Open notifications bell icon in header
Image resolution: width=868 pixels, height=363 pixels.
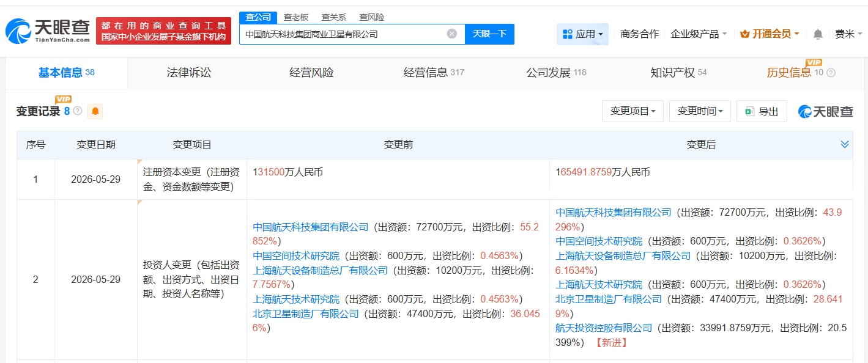pos(818,34)
